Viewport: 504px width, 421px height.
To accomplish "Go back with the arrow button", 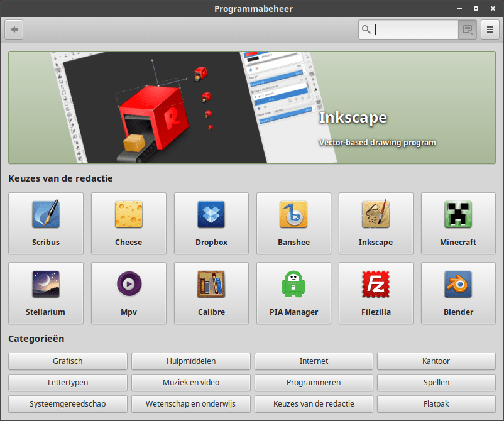I will coord(14,30).
